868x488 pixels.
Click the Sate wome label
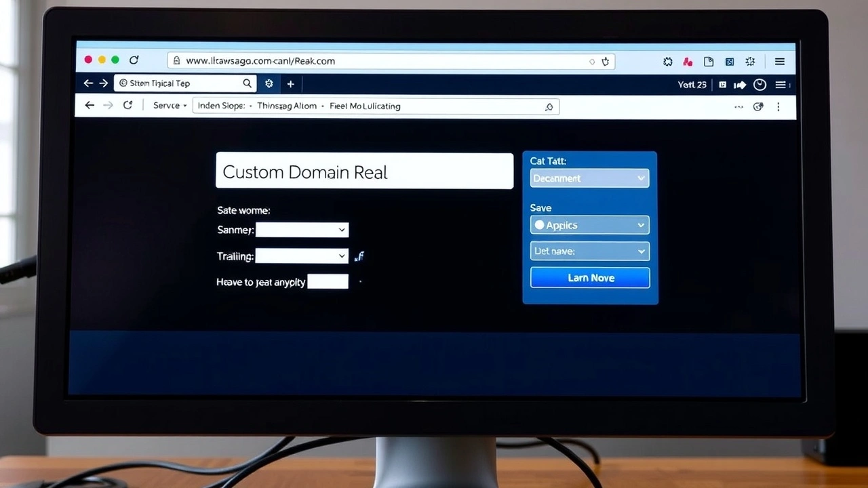pos(243,211)
